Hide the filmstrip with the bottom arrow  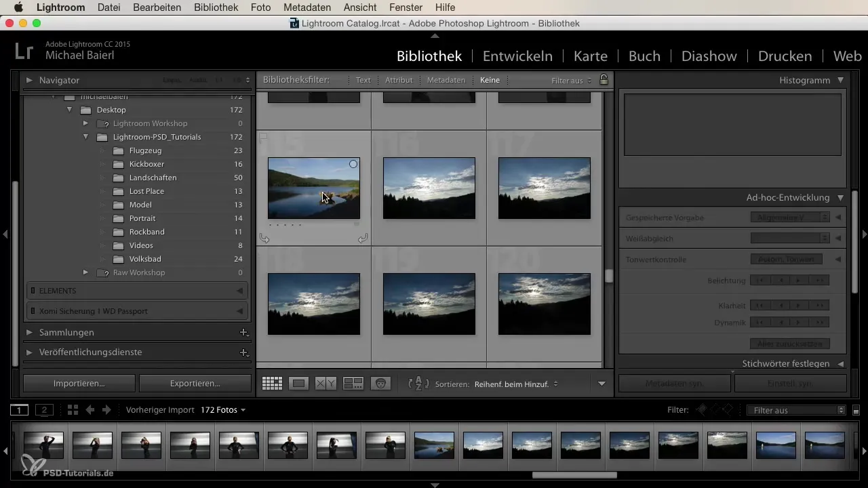[x=435, y=485]
